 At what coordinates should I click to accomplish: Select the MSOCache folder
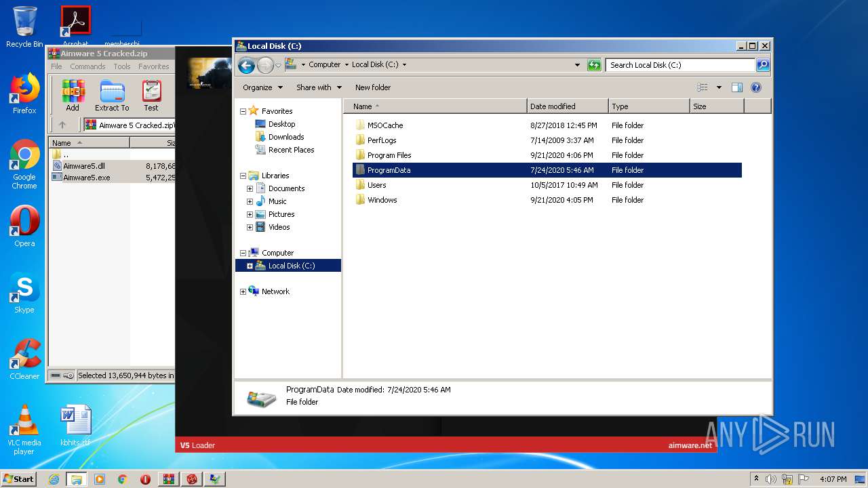(x=384, y=125)
